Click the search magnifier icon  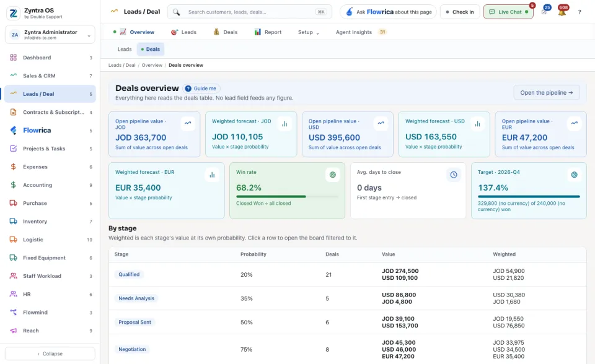click(x=176, y=12)
